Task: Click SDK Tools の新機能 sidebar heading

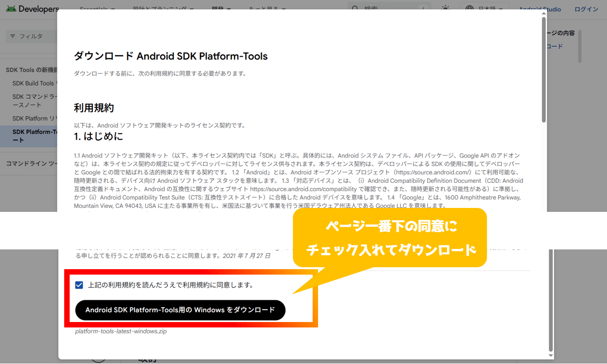Action: point(32,70)
